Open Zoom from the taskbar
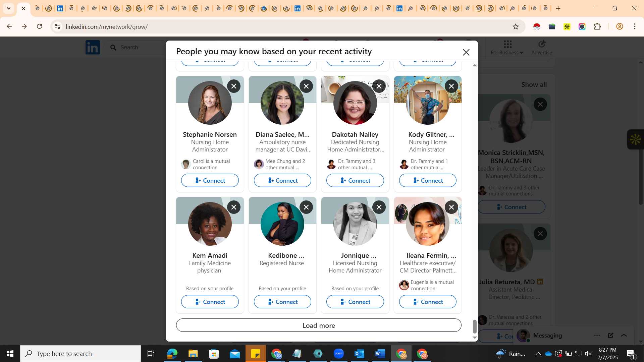 click(x=339, y=354)
